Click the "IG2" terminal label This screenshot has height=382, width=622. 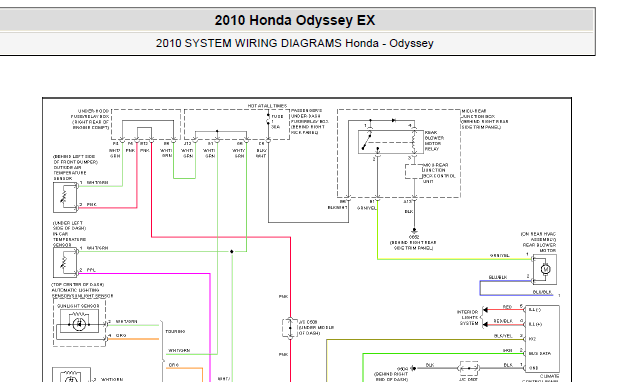[x=532, y=339]
